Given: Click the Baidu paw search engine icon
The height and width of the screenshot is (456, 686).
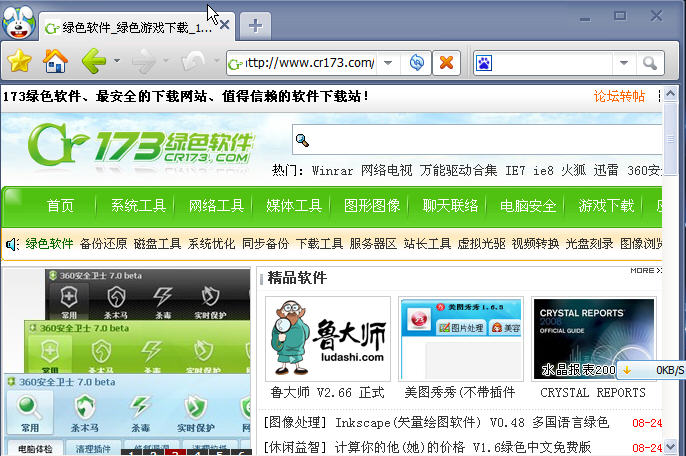Looking at the screenshot, I should (484, 63).
